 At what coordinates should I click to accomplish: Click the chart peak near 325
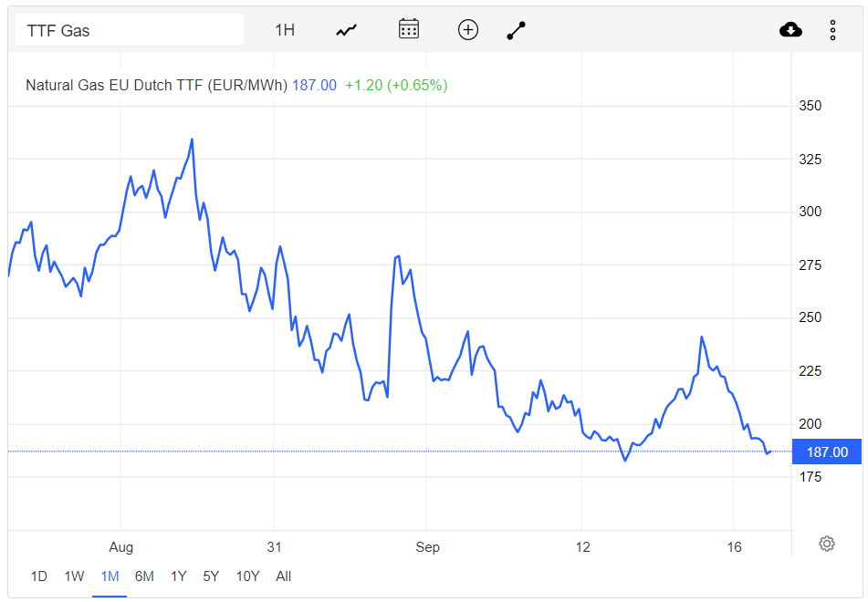[192, 140]
